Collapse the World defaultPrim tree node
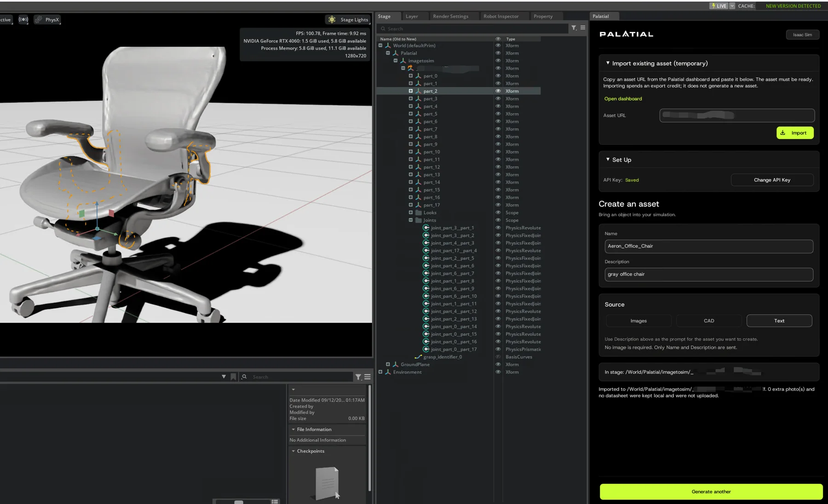The height and width of the screenshot is (504, 828). (380, 46)
